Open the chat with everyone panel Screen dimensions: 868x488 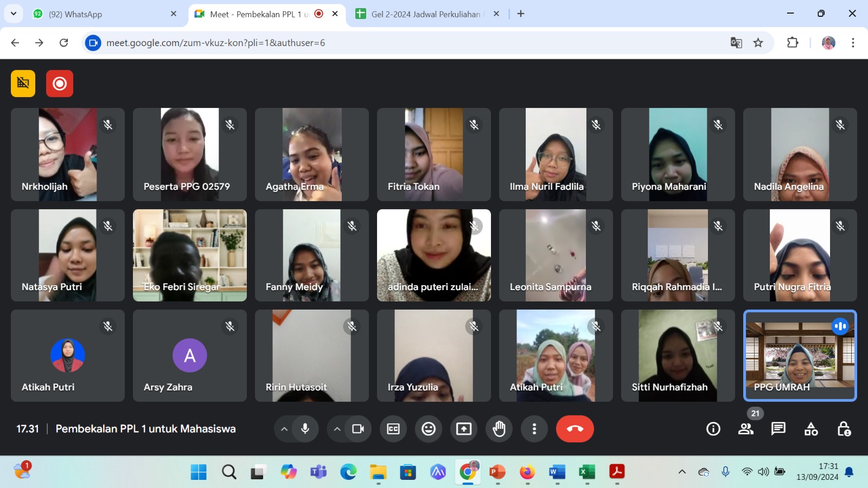[x=778, y=429]
